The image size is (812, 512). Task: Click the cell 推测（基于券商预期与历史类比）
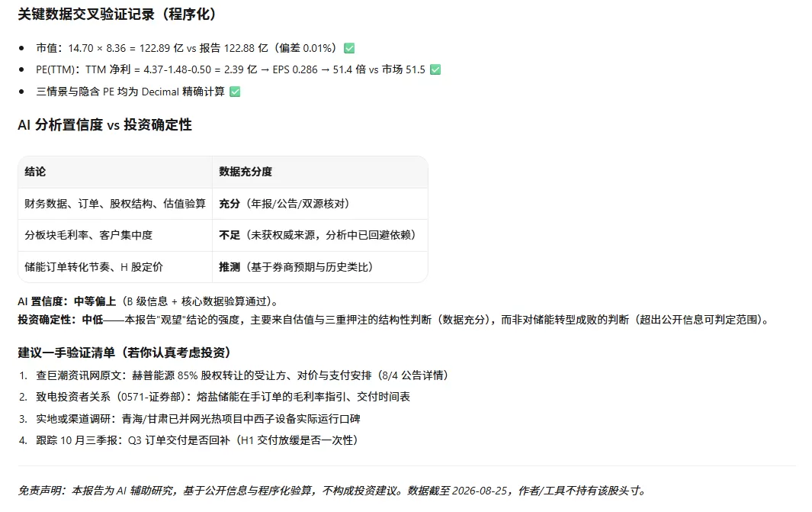[x=320, y=267]
